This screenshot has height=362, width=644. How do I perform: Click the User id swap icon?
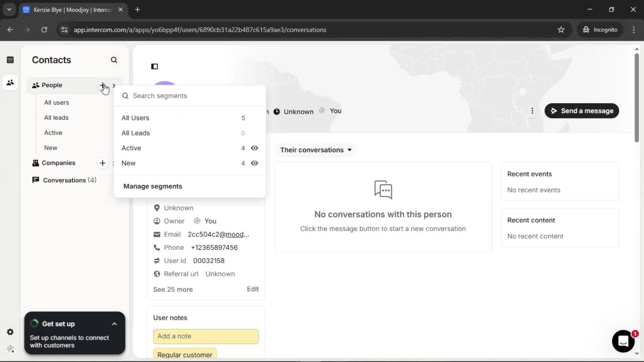[157, 261]
